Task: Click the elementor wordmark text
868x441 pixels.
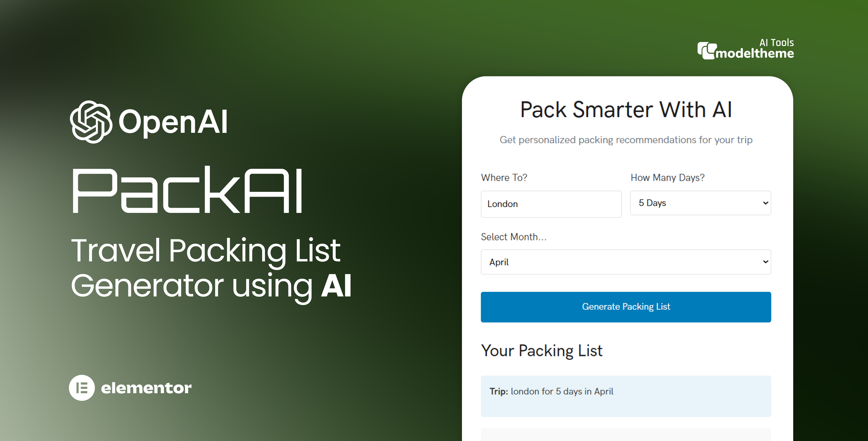Action: 146,388
